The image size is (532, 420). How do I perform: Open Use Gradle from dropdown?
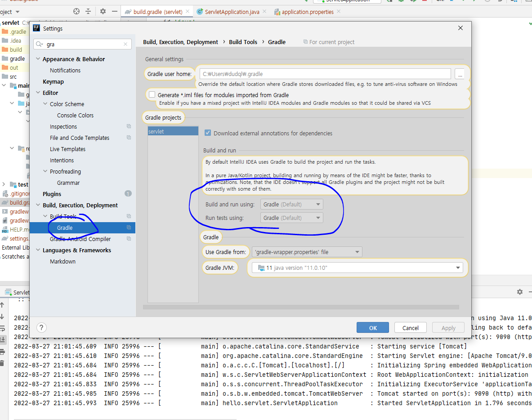307,252
